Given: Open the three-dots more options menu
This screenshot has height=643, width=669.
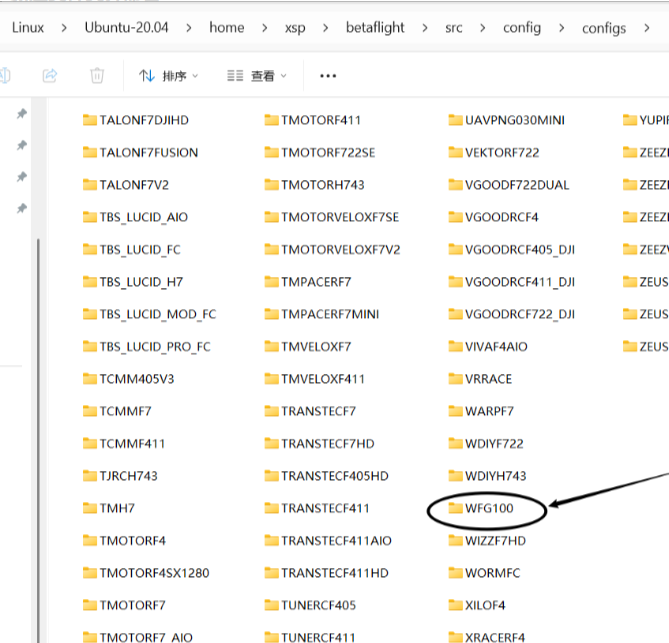Looking at the screenshot, I should click(x=328, y=76).
